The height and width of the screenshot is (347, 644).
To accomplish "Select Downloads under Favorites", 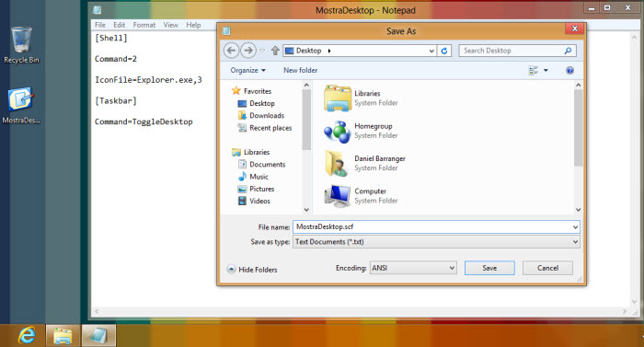I will point(261,116).
